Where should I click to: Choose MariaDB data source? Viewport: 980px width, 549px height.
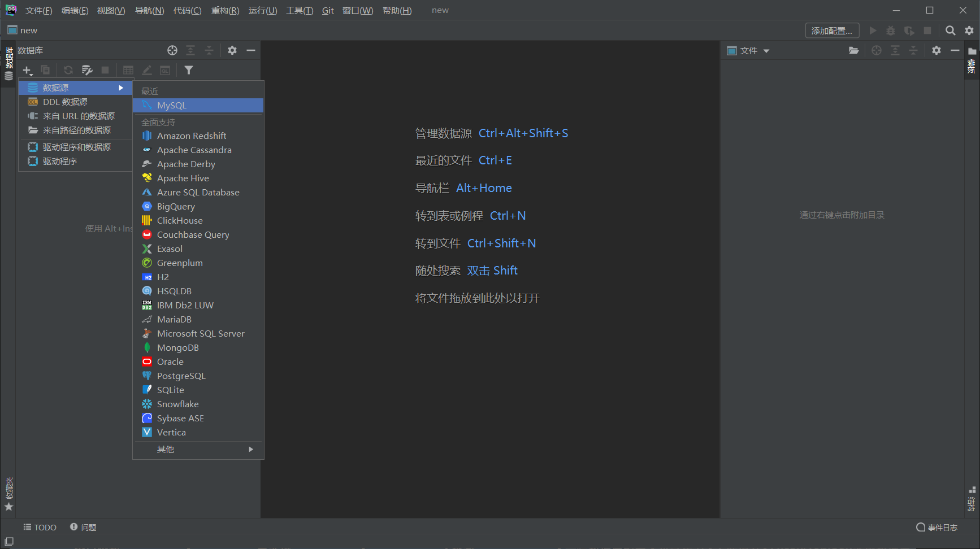tap(198, 319)
